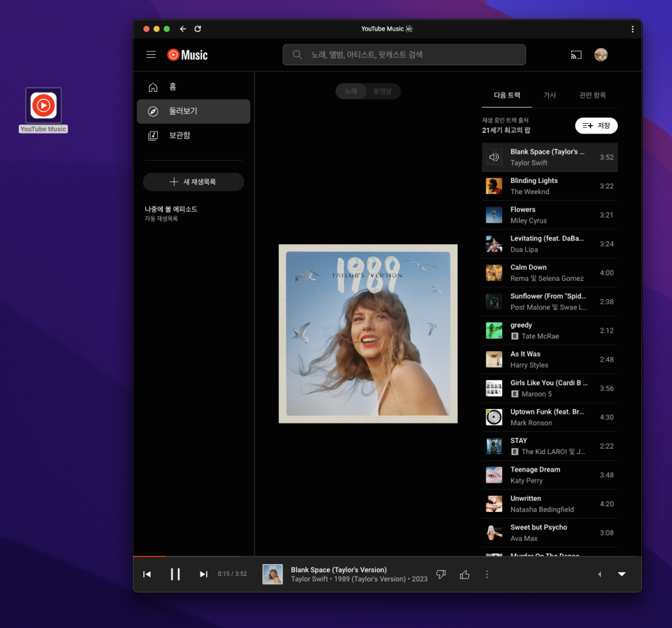
Task: Click the Girls Like You track thumbnail
Action: click(494, 389)
